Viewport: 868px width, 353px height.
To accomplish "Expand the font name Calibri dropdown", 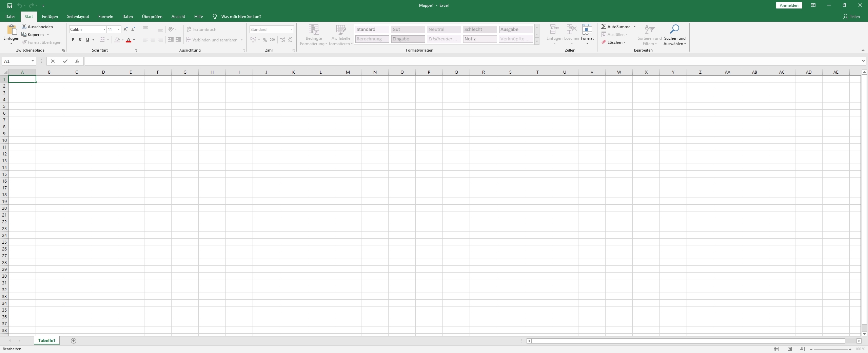I will [104, 30].
